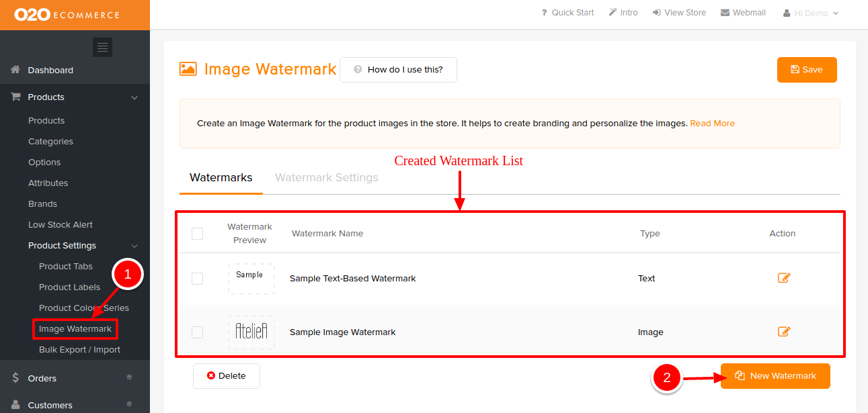Open the Hi Demo account dropdown
868x413 pixels.
coord(810,12)
